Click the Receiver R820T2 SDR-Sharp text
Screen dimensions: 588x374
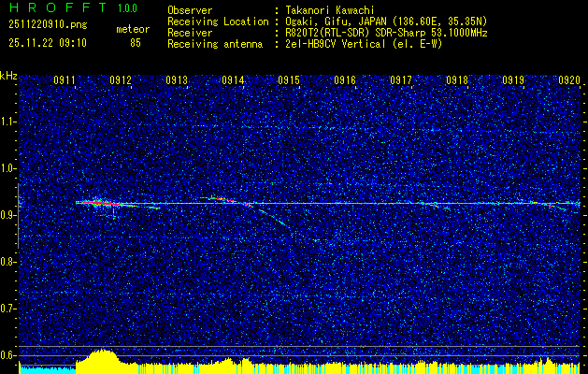386,33
